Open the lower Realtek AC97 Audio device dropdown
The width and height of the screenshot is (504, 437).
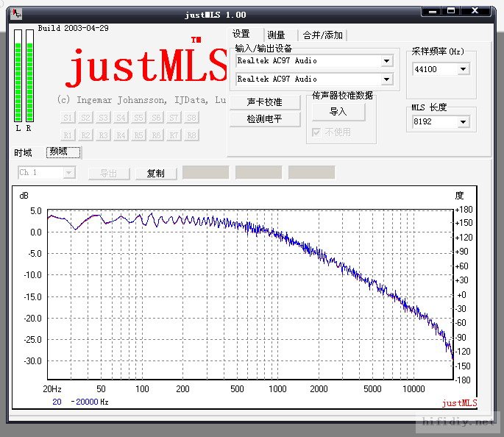(x=387, y=79)
